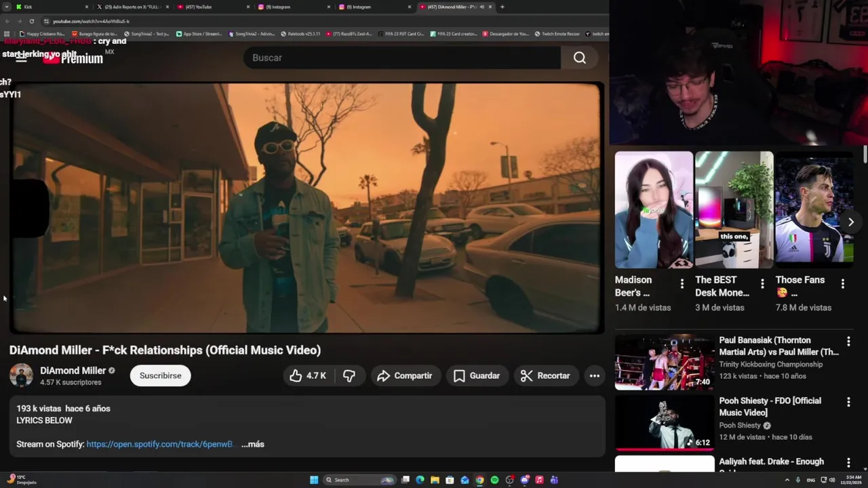
Task: Open the Twitch Emote Resizer bookmark
Action: click(x=557, y=34)
